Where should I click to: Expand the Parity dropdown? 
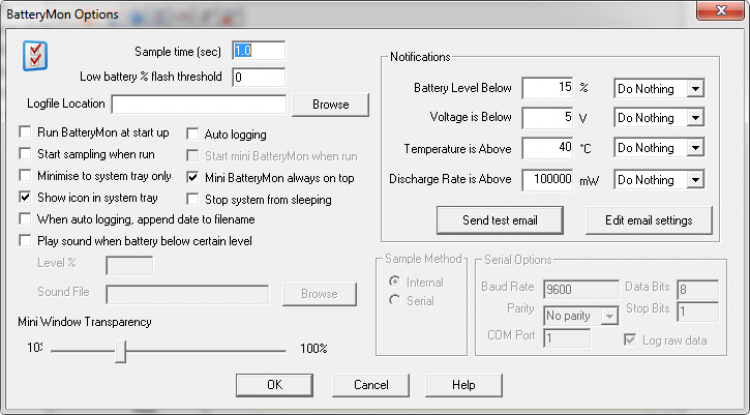pos(609,316)
